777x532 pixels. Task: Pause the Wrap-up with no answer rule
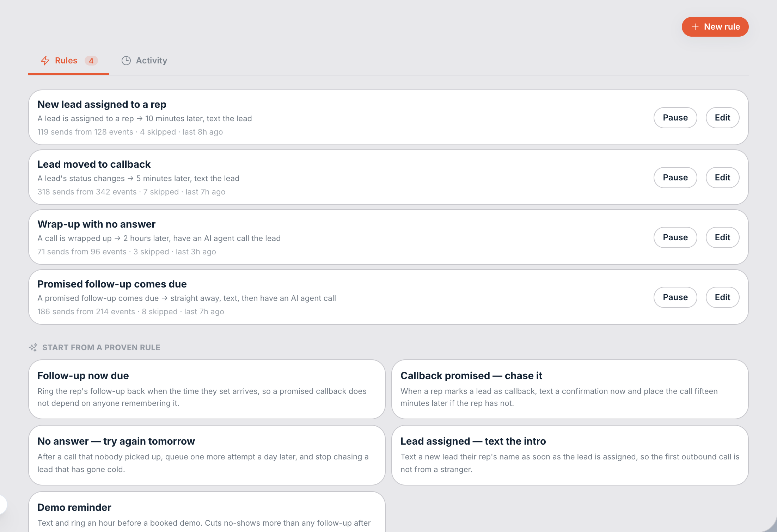(675, 237)
